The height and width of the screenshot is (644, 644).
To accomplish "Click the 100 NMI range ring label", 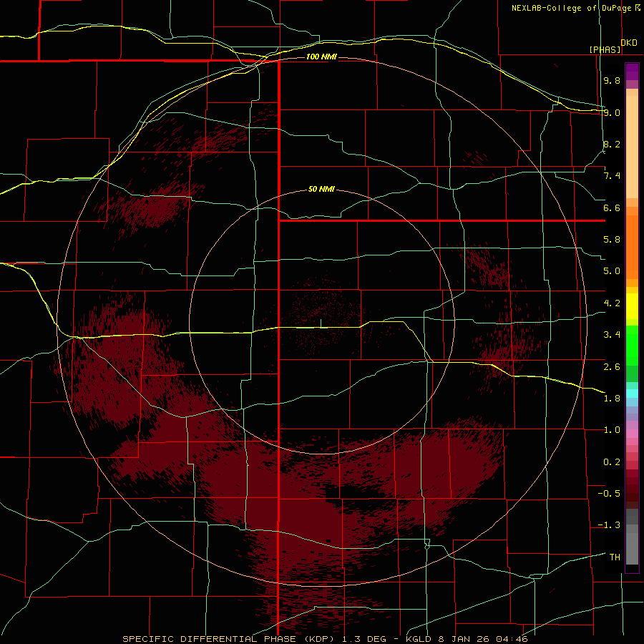I will click(321, 57).
